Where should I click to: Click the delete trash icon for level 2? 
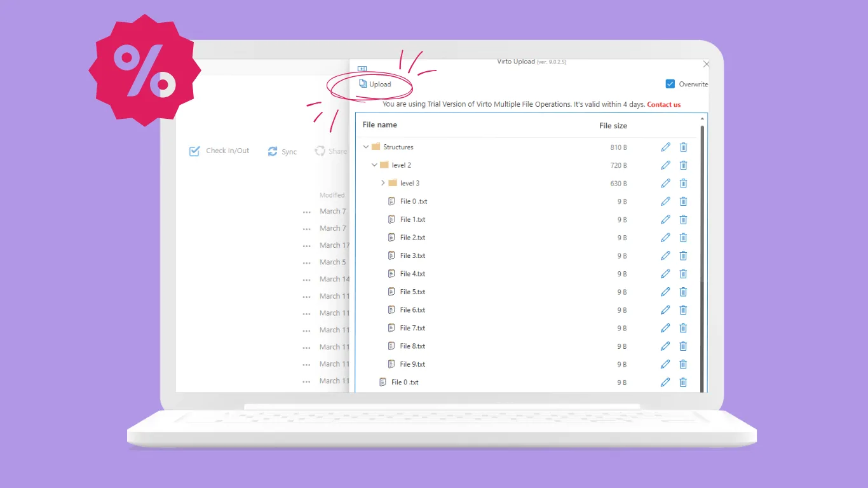coord(683,165)
